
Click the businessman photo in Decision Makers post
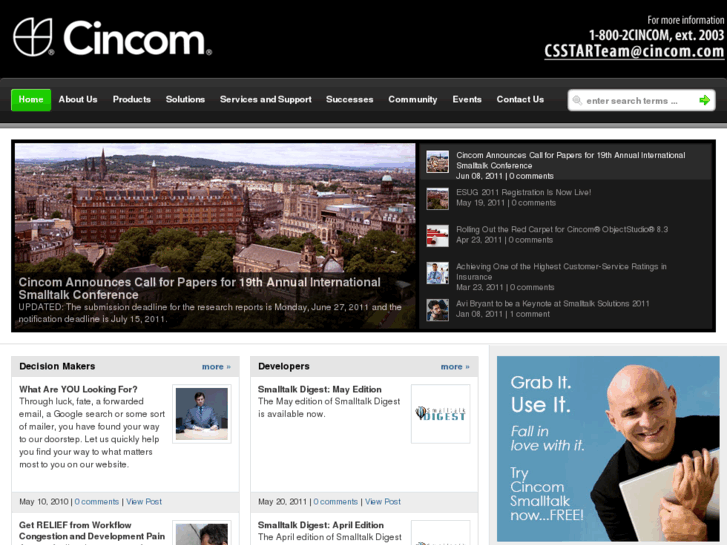202,414
